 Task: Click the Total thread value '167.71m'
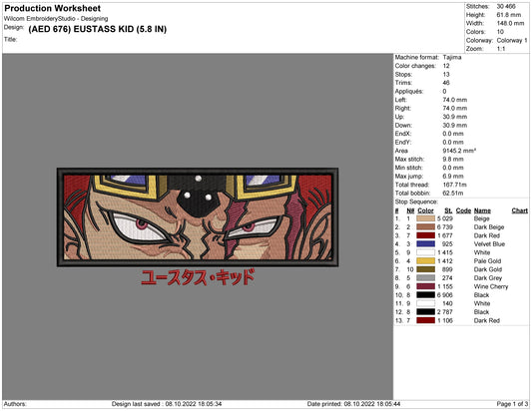pos(454,185)
